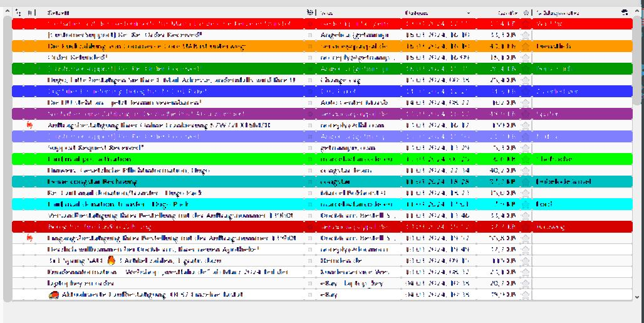The width and height of the screenshot is (644, 323).
Task: Click fire emoji in Spring SALE subject
Action: pos(111,260)
